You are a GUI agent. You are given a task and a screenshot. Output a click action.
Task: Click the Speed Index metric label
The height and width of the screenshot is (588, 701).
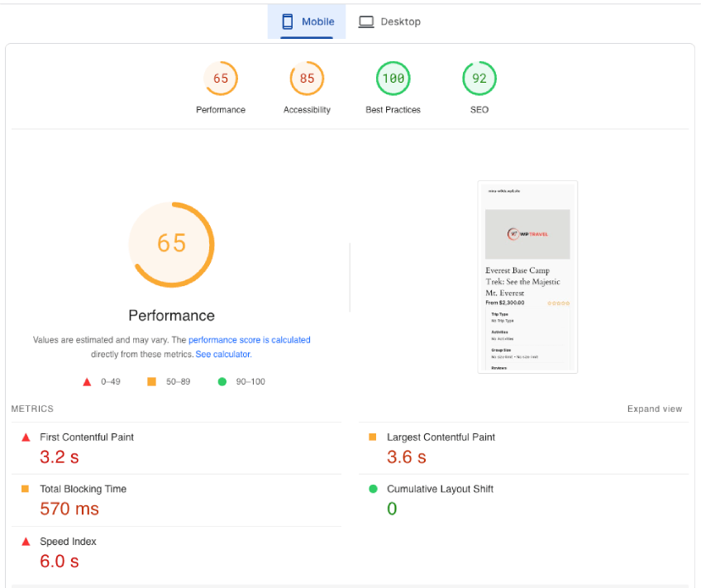click(x=68, y=542)
